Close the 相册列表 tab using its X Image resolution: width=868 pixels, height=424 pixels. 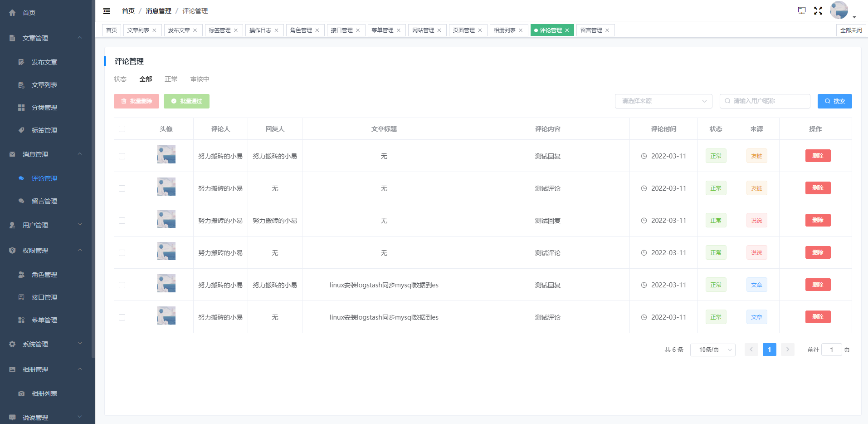point(521,30)
